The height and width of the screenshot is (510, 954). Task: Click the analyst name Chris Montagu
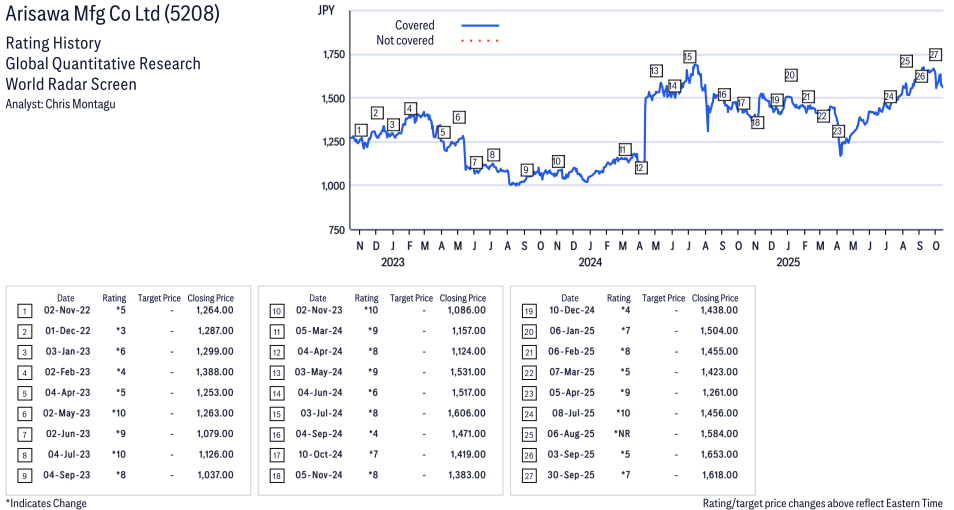pos(84,104)
